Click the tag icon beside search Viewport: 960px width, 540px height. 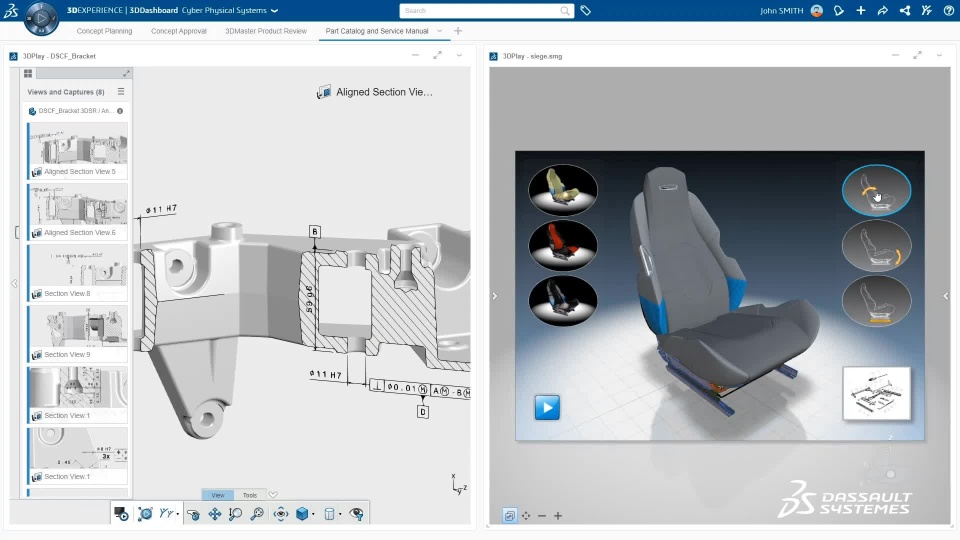585,10
